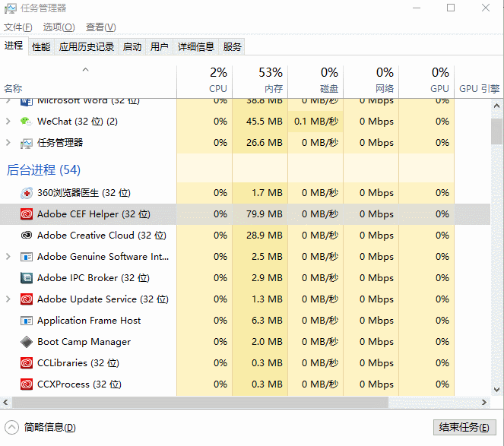Expand the 任务管理器 process group
Viewport: 504px width, 446px height.
[x=8, y=142]
